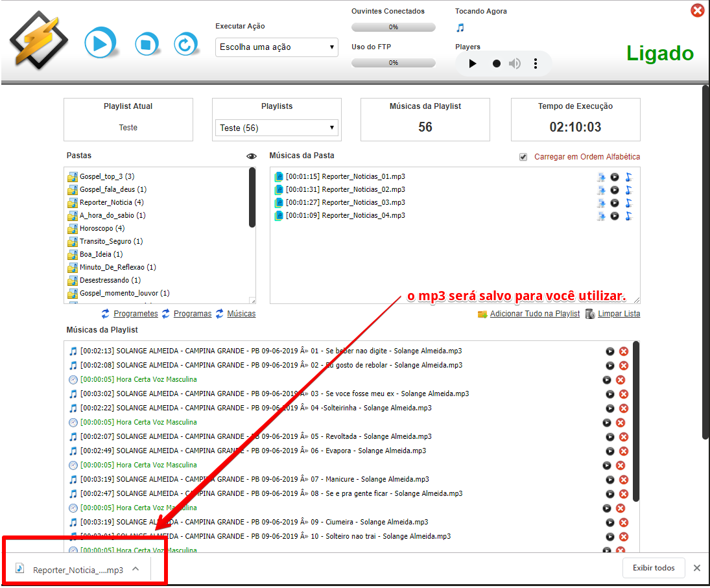Select the Horoscopo folder in Pastas

[102, 228]
